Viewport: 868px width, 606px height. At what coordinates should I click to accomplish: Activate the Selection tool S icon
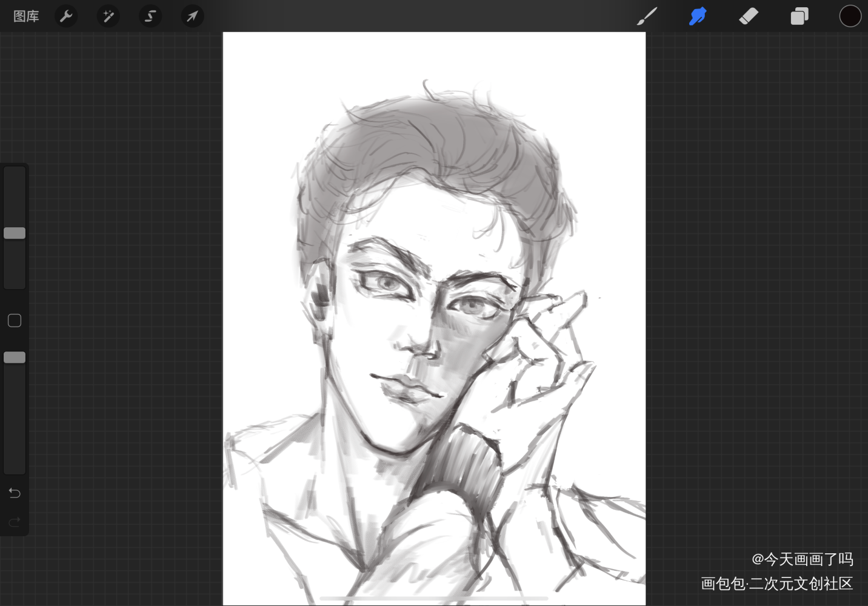(x=150, y=16)
